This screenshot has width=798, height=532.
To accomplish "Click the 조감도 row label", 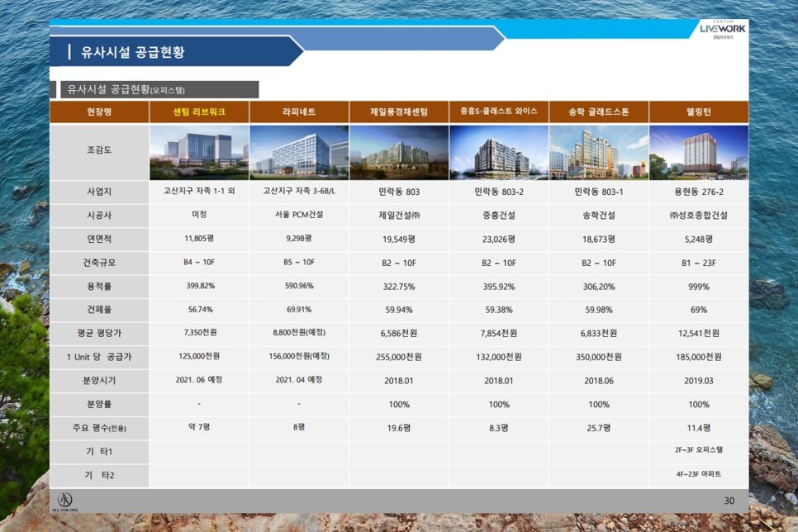I will [99, 152].
